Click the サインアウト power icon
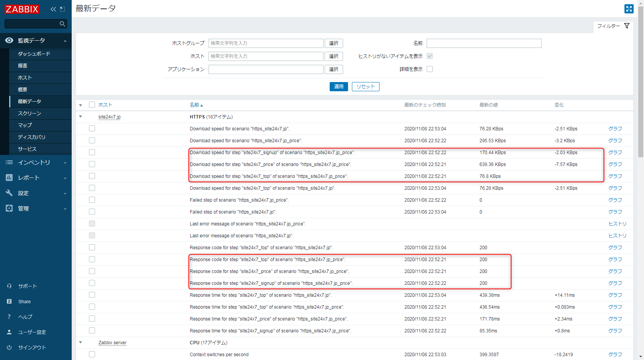This screenshot has height=360, width=644. click(x=9, y=347)
